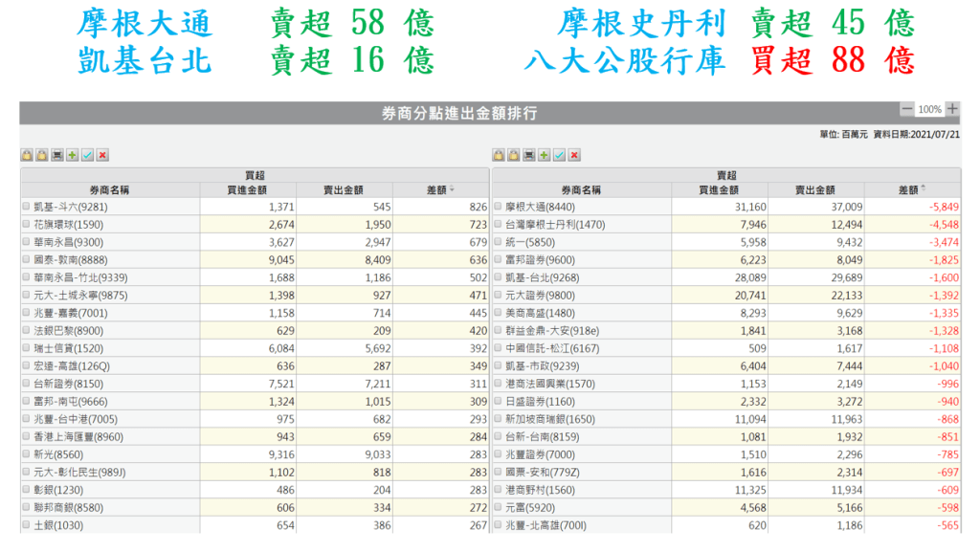Image resolution: width=980 pixels, height=552 pixels.
Task: Check the box next to 摩根大通(8440)
Action: [x=498, y=206]
